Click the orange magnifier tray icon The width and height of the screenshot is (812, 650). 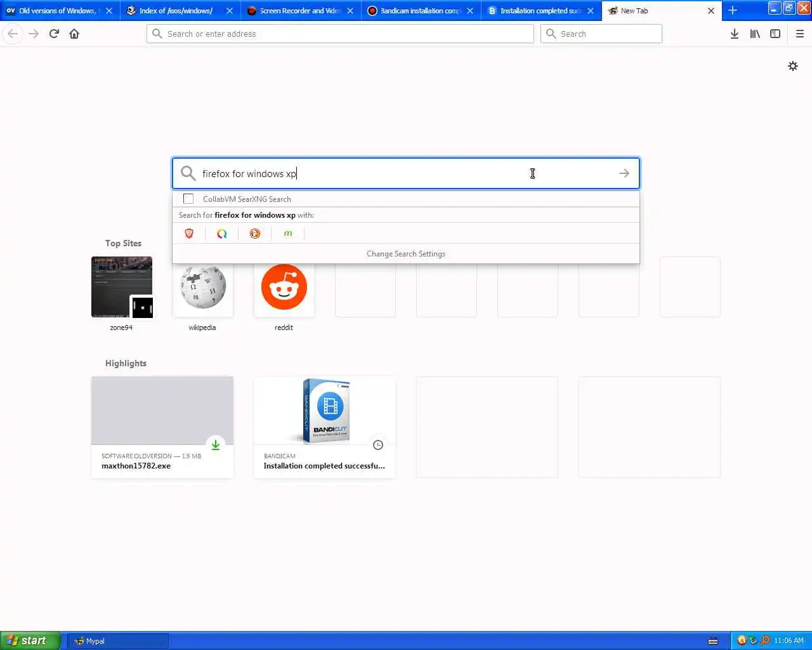pyautogui.click(x=765, y=640)
